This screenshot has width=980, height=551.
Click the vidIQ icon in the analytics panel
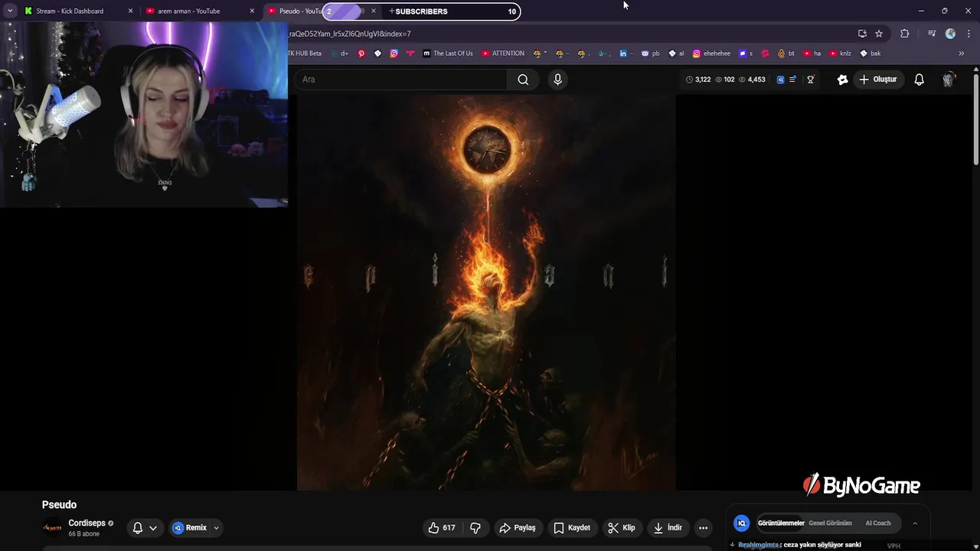coord(741,523)
